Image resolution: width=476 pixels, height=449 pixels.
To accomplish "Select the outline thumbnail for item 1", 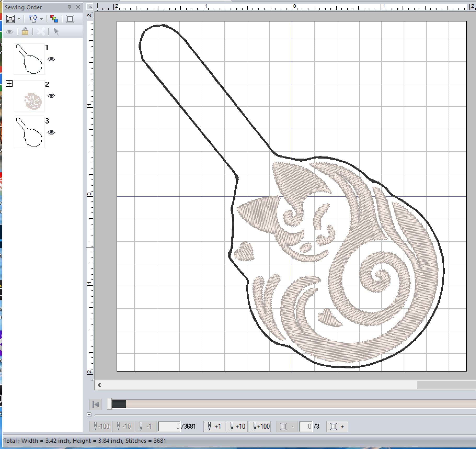I will (29, 59).
